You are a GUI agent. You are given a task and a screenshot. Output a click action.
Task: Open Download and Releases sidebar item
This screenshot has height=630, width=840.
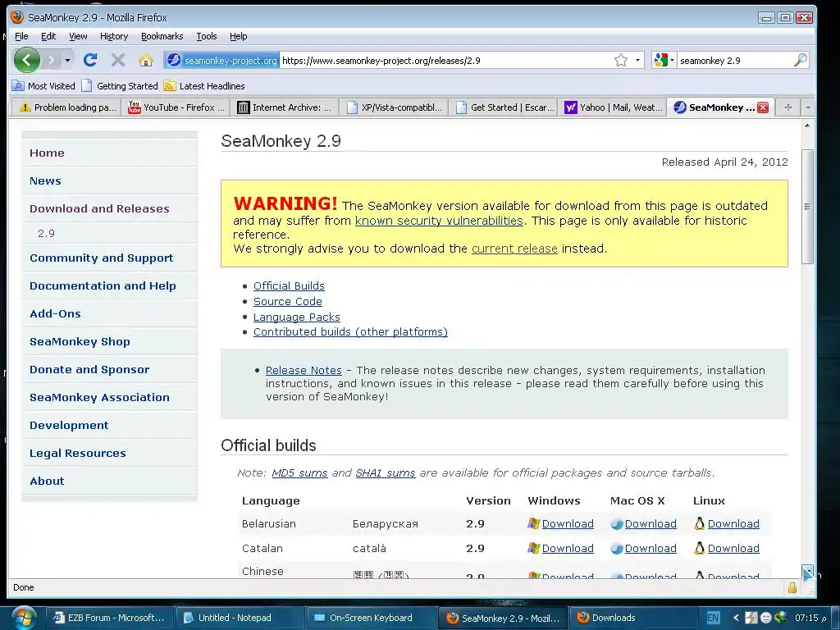tap(99, 208)
